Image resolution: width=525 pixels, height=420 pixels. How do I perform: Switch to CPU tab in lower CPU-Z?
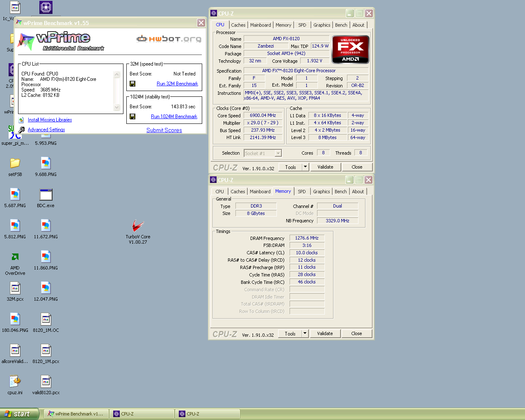click(220, 192)
